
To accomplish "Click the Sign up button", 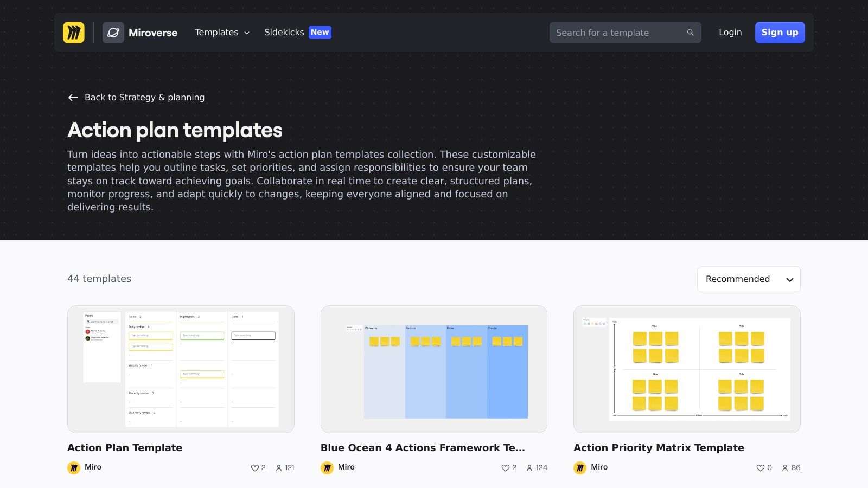I will coord(780,33).
